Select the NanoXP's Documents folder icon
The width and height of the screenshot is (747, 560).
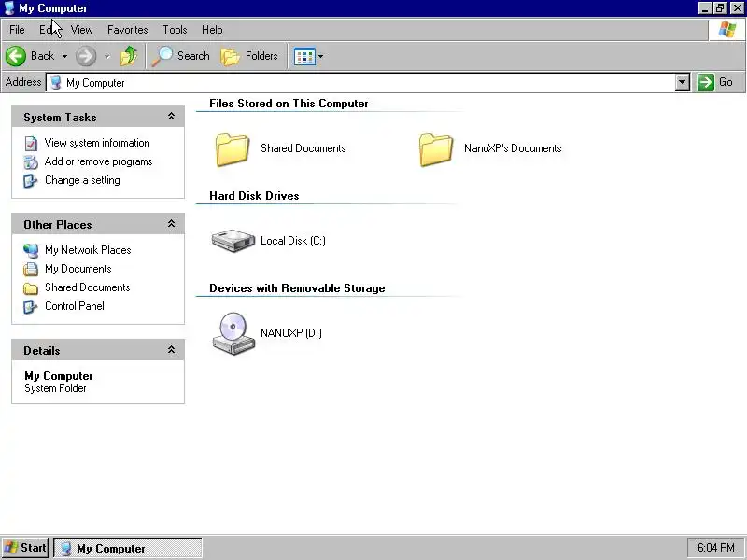coord(435,149)
